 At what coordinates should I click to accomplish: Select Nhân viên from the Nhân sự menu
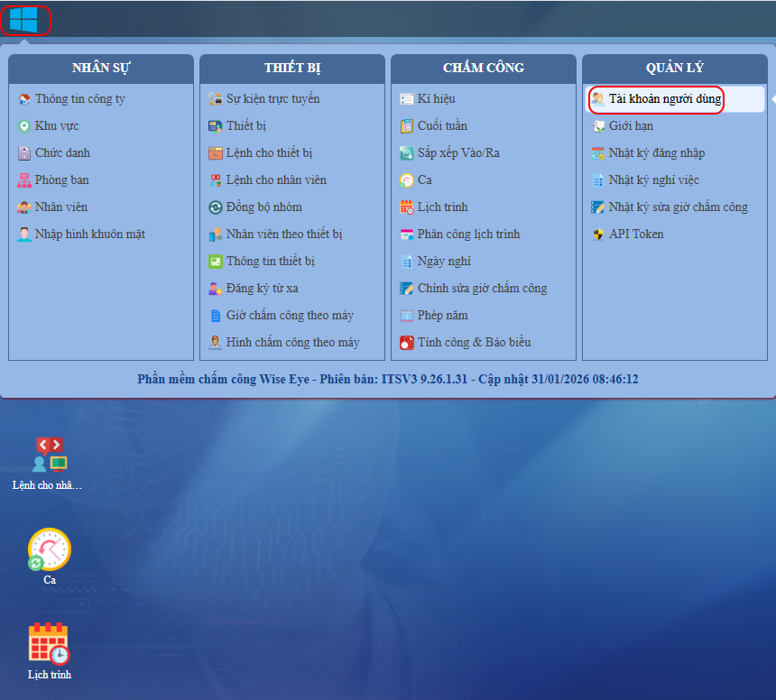click(x=61, y=207)
